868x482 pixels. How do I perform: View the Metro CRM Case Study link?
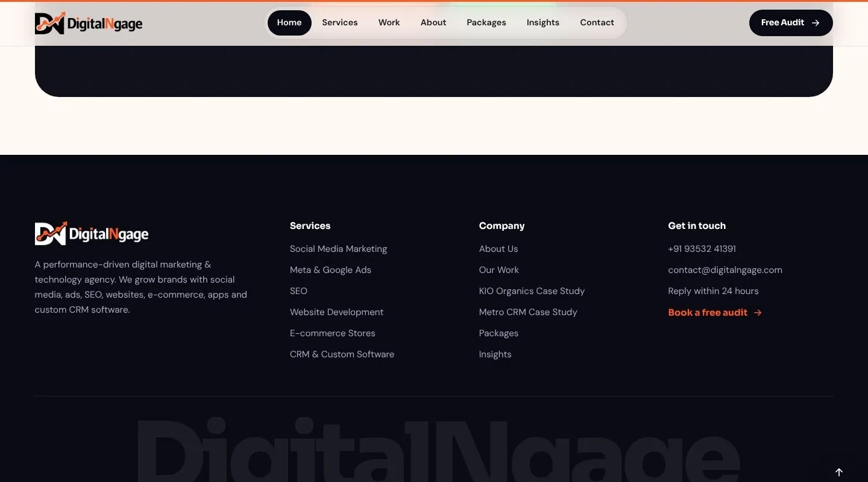[x=528, y=312]
